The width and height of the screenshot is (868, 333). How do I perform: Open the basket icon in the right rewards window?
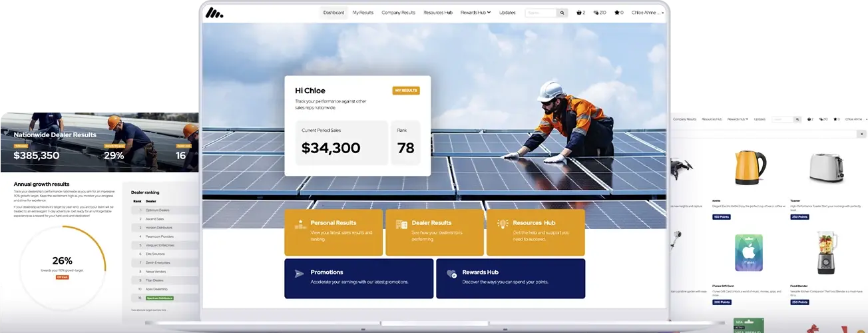point(810,119)
